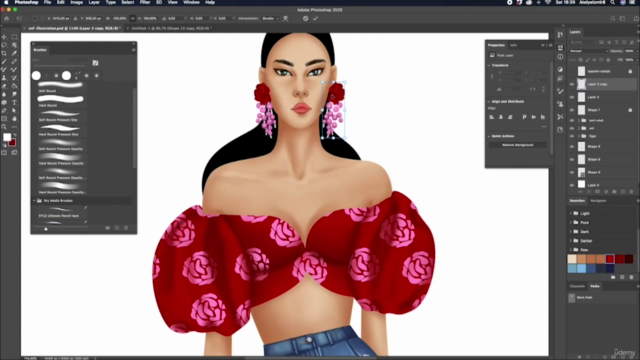Select the Rectangular Marquee tool
This screenshot has width=640, height=360.
click(14, 37)
